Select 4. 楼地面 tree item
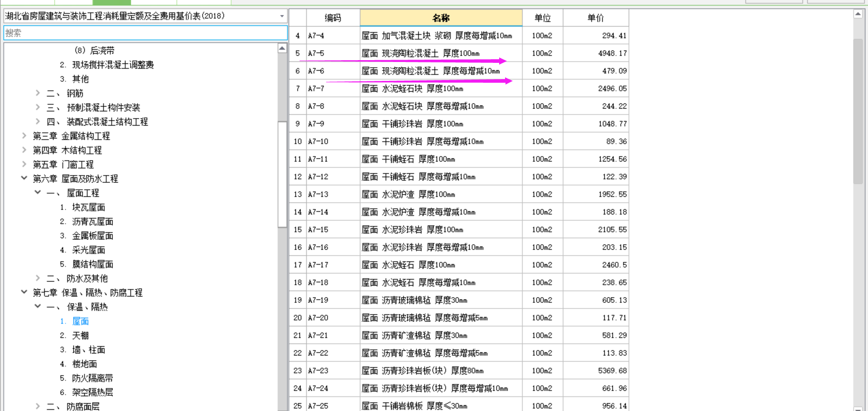 coord(78,364)
